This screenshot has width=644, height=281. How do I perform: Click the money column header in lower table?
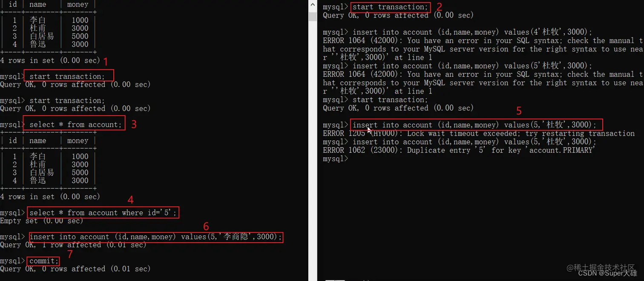coord(78,141)
